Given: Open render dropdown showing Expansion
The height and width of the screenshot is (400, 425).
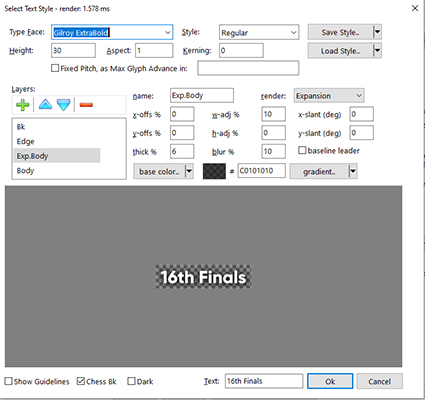Looking at the screenshot, I should pyautogui.click(x=329, y=96).
